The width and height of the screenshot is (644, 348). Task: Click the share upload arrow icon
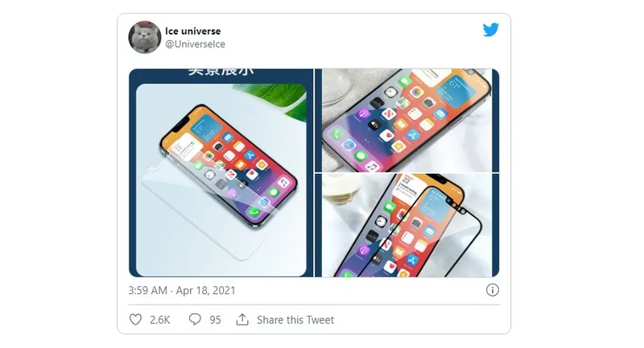242,320
